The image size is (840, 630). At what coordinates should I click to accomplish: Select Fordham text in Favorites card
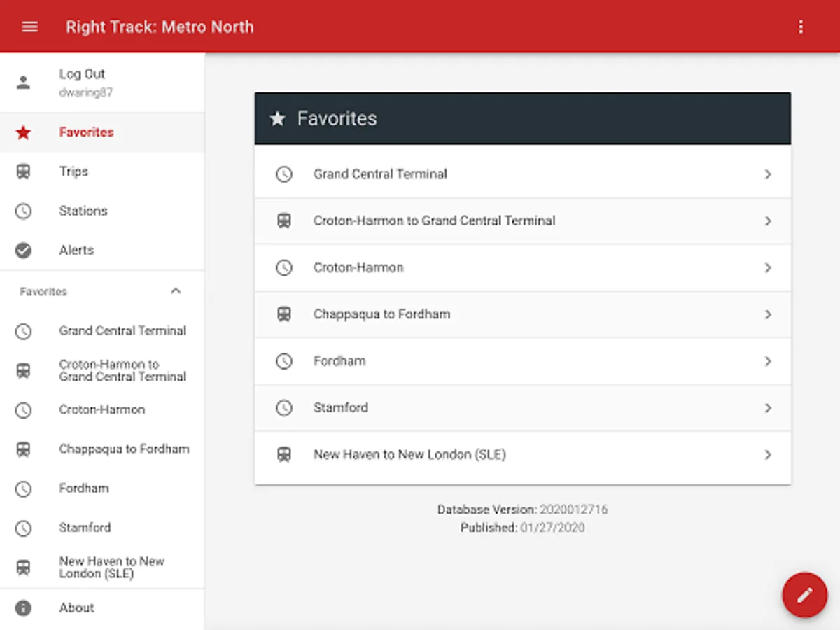point(339,361)
